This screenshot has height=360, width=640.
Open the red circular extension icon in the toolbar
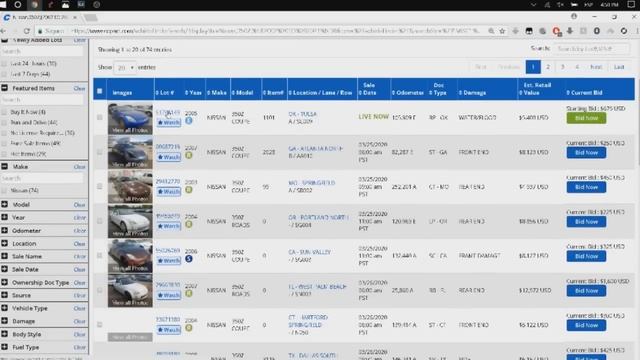[556, 31]
